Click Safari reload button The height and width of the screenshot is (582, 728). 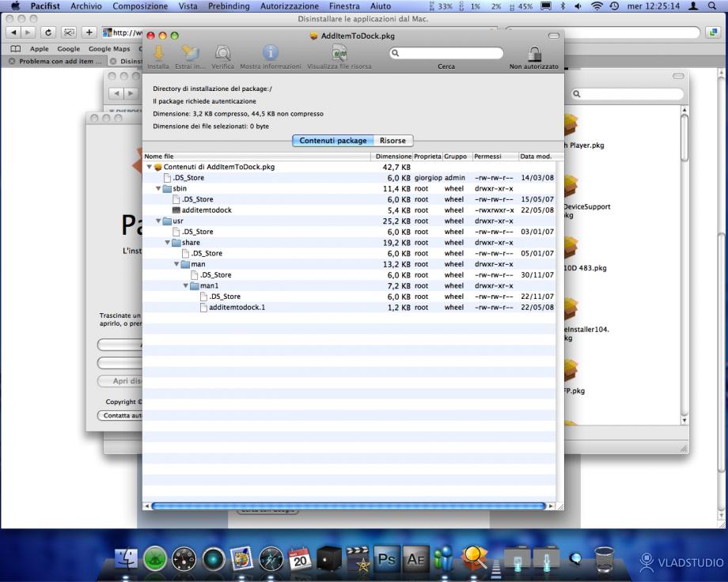[x=48, y=32]
